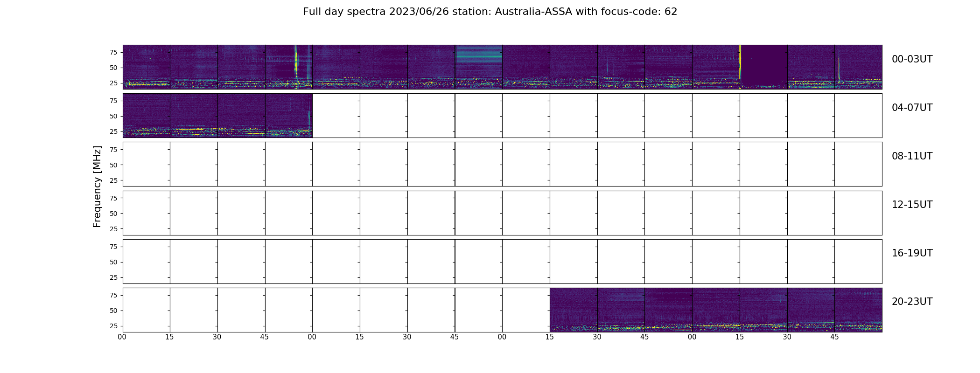
Task: Click the 75 tick label of the 16-19UT row
Action: pyautogui.click(x=113, y=247)
